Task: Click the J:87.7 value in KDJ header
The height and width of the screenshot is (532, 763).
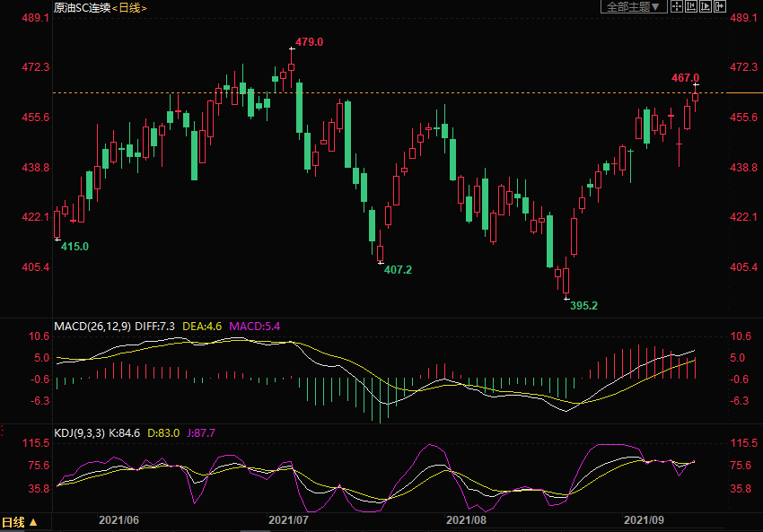Action: pyautogui.click(x=200, y=432)
